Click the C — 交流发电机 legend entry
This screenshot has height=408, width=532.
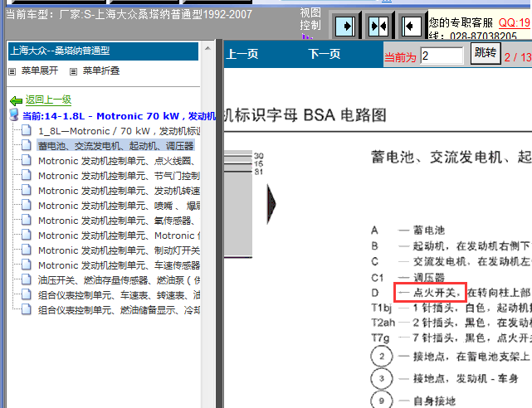point(451,261)
